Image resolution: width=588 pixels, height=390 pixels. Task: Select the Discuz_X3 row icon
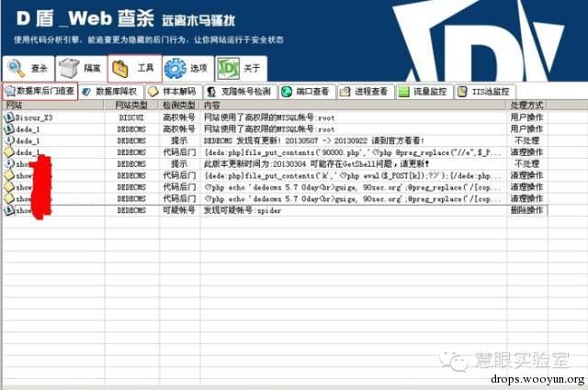coord(9,117)
